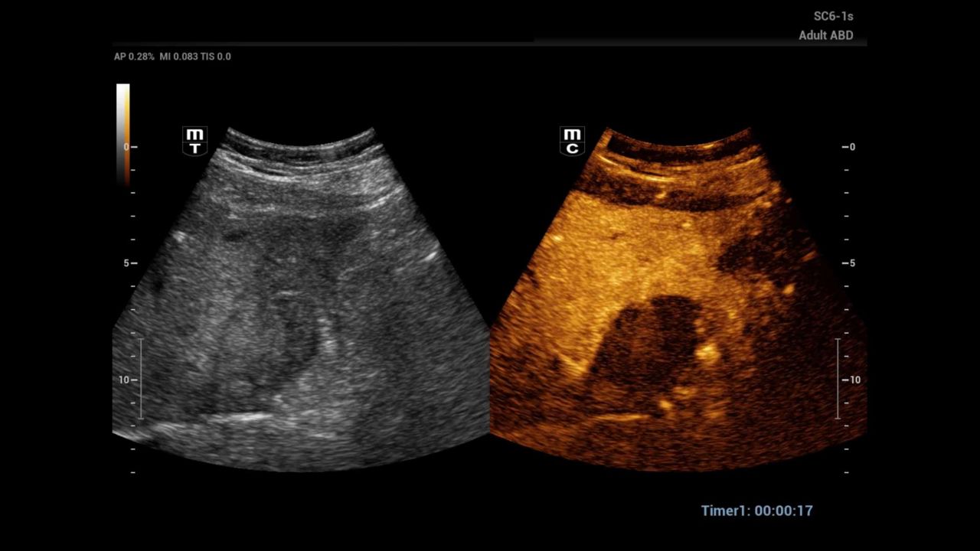The height and width of the screenshot is (551, 980).
Task: Select the 5 cm mark on right depth scale
Action: pyautogui.click(x=851, y=263)
